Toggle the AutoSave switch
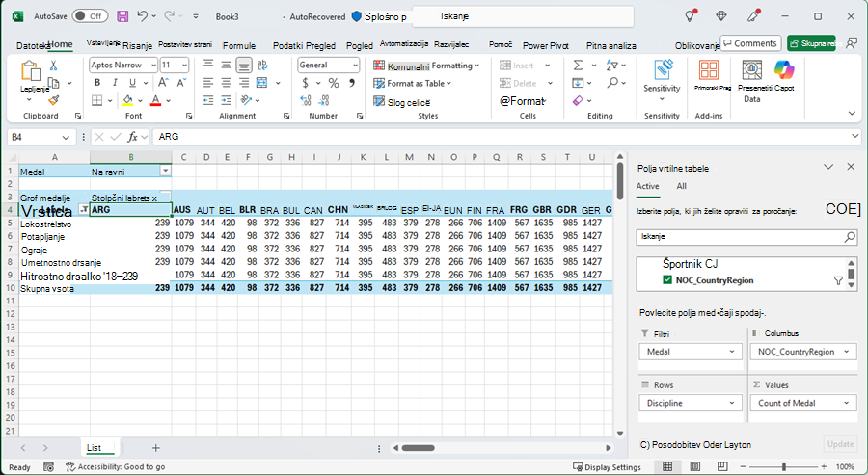The image size is (868, 475). [x=89, y=16]
